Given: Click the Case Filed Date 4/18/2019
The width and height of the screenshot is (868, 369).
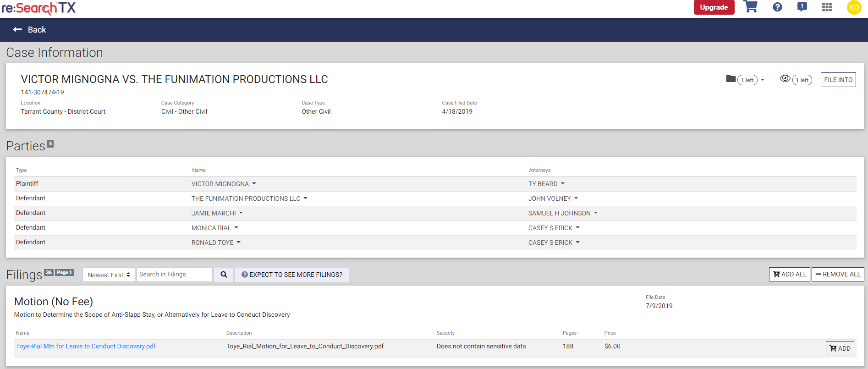Looking at the screenshot, I should 457,111.
